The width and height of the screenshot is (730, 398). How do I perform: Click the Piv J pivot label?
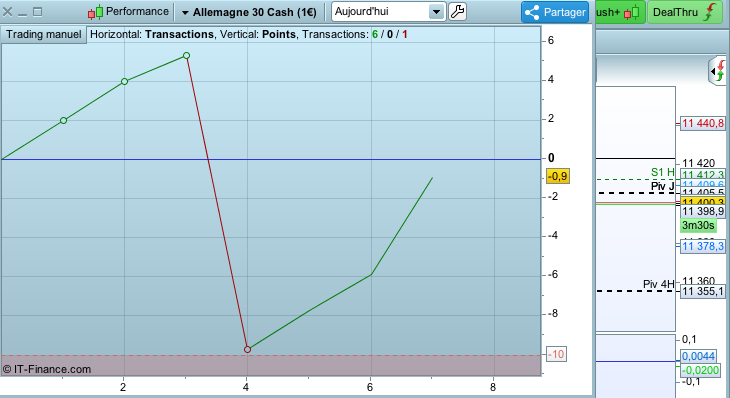click(x=662, y=186)
